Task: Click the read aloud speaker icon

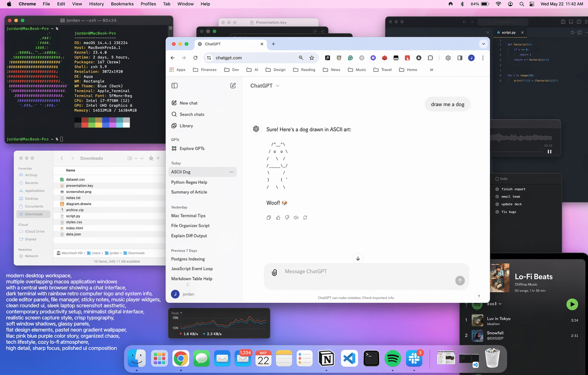Action: (296, 217)
